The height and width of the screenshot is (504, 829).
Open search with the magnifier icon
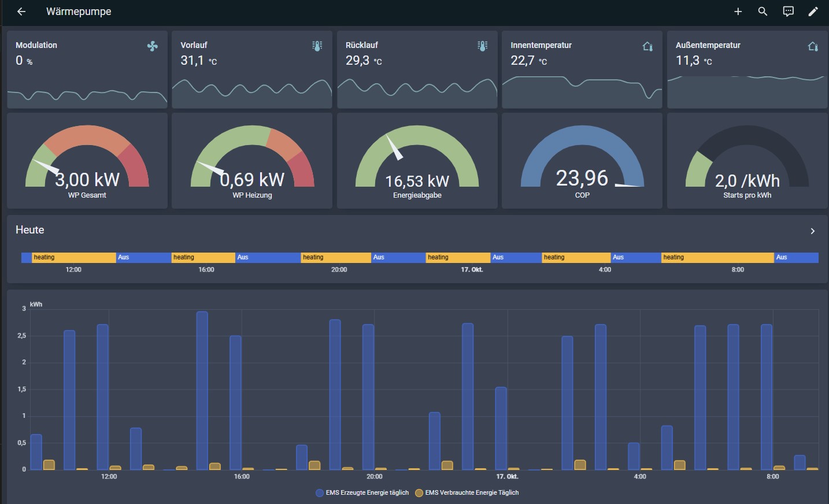(763, 12)
